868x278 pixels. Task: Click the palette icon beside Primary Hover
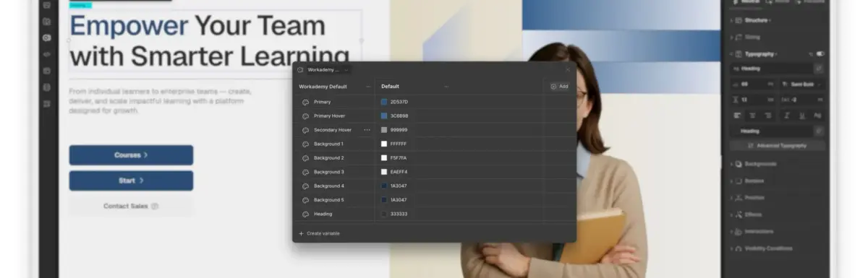coord(305,116)
